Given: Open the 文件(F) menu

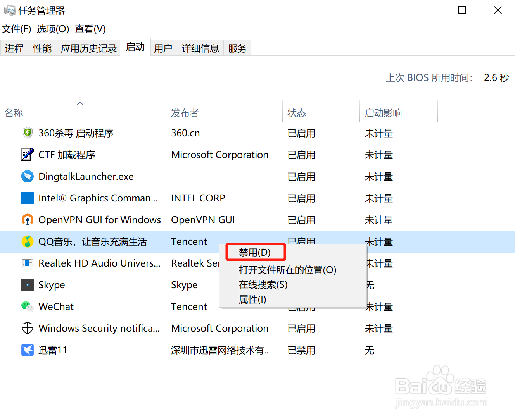Looking at the screenshot, I should [16, 29].
